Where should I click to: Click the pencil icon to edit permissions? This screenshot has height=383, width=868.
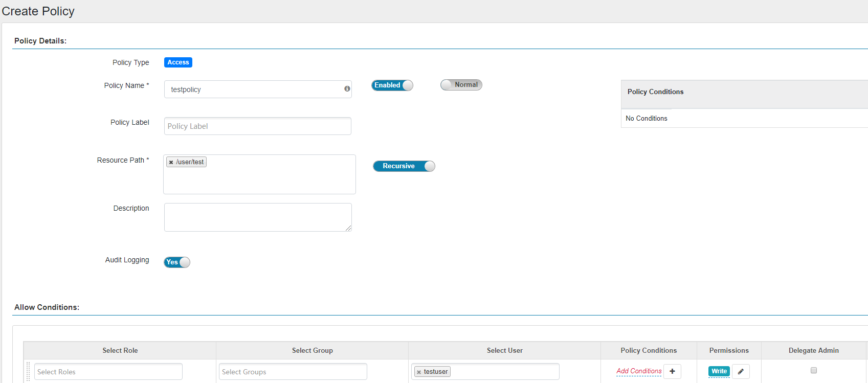pyautogui.click(x=741, y=371)
